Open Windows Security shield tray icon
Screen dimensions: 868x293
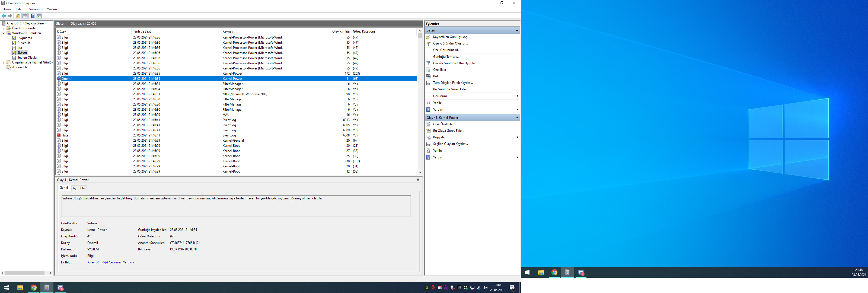tap(466, 288)
